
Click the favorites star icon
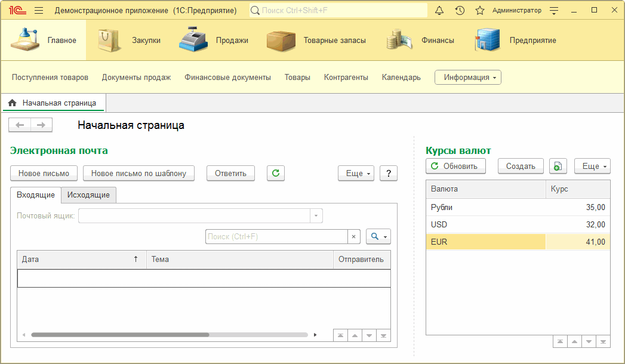pos(478,10)
